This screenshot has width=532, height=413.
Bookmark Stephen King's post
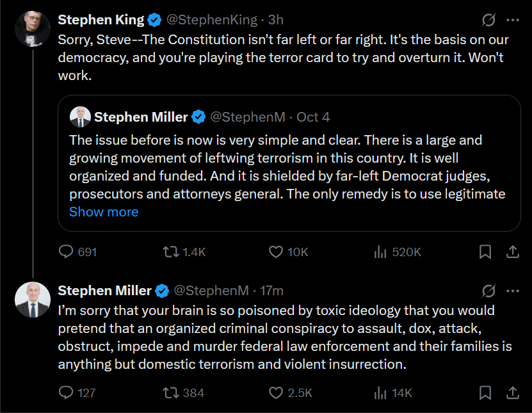[x=486, y=252]
